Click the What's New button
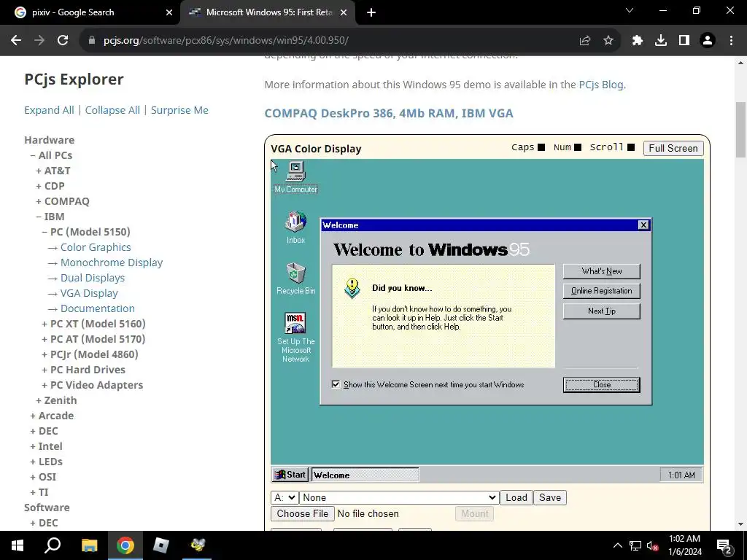Screen dimensions: 747x560 pyautogui.click(x=602, y=271)
